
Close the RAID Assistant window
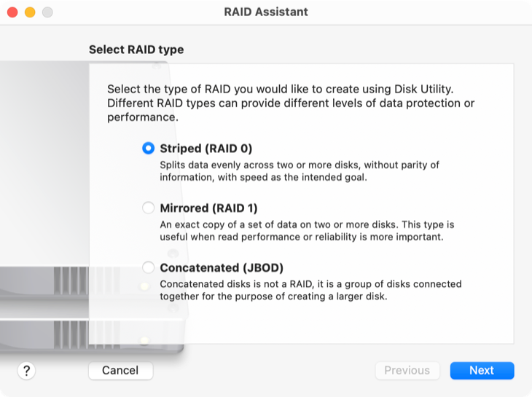pos(12,12)
